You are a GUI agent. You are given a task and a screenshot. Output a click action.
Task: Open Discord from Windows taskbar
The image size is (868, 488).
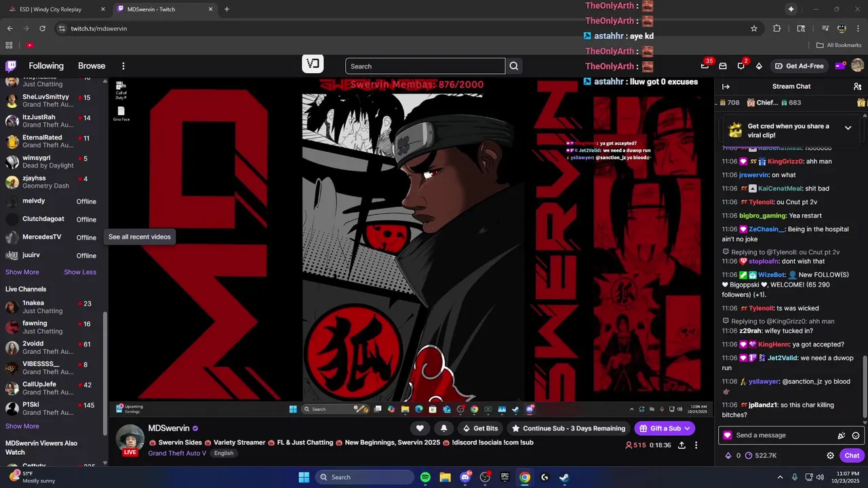tap(465, 477)
